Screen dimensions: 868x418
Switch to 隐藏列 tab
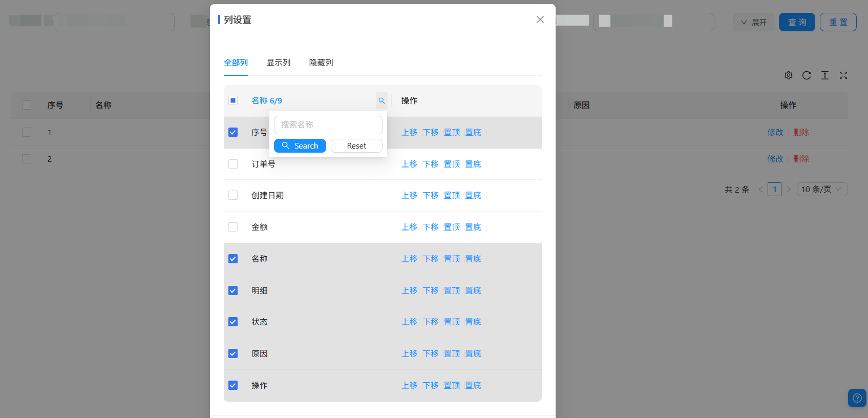coord(321,62)
